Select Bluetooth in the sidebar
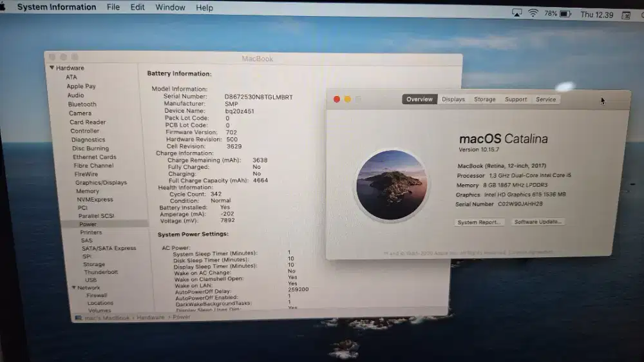This screenshot has height=362, width=644. pyautogui.click(x=82, y=104)
